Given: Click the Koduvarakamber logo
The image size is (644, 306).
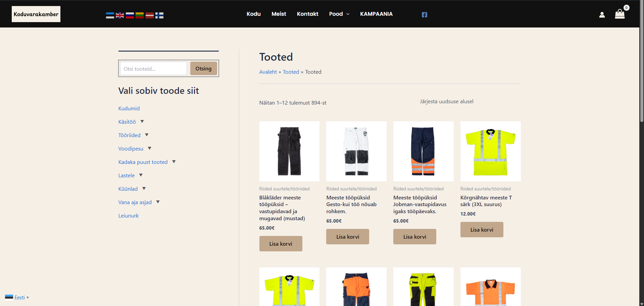Looking at the screenshot, I should tap(36, 14).
